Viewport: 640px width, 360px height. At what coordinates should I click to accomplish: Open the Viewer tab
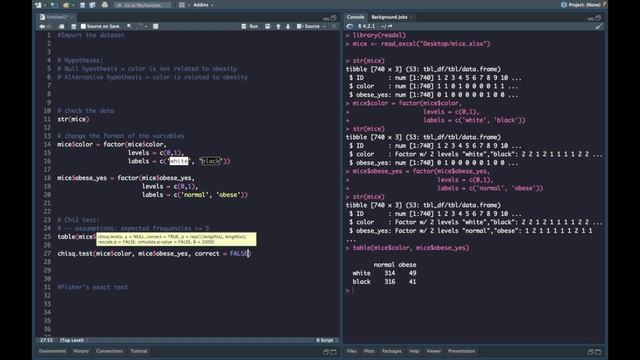pyautogui.click(x=433, y=351)
